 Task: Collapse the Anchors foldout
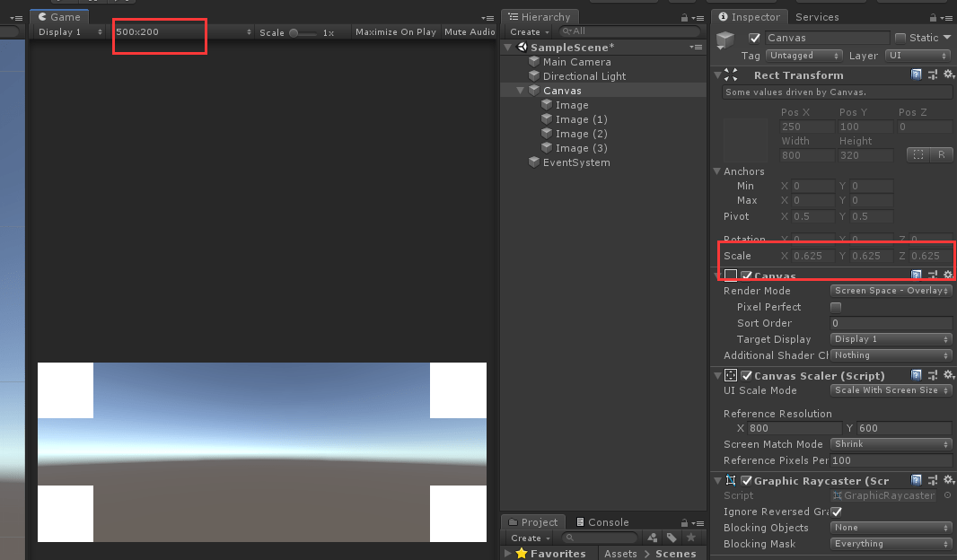pos(717,171)
